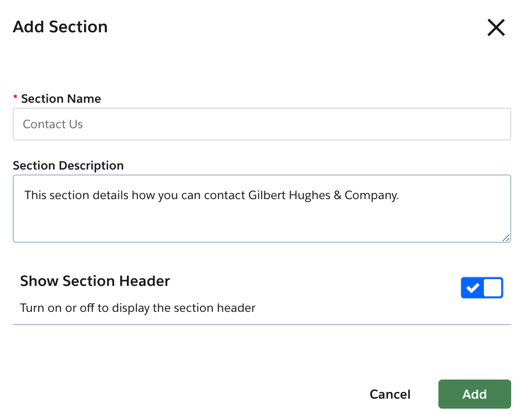The height and width of the screenshot is (420, 523).
Task: Disable the section header display switch
Action: (x=482, y=287)
